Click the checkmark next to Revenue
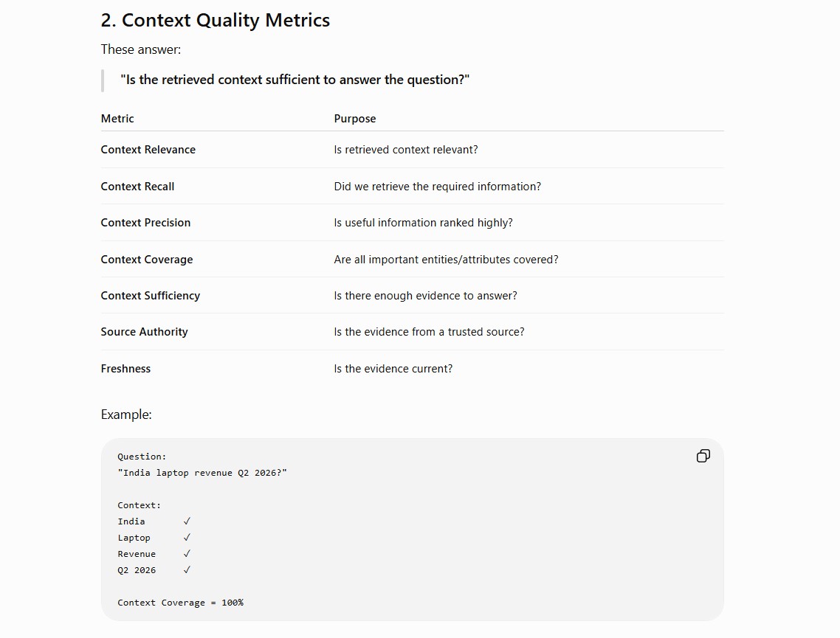 coord(187,554)
